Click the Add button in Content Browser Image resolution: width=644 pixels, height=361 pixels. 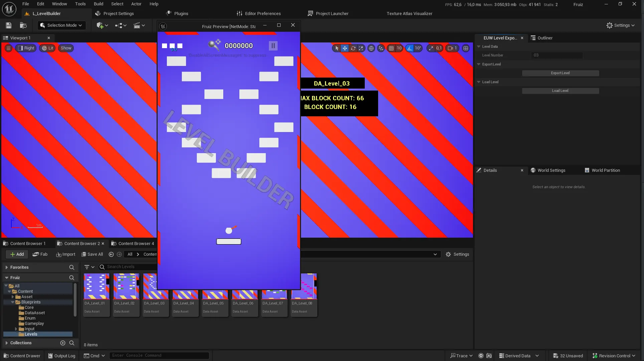[x=17, y=254]
